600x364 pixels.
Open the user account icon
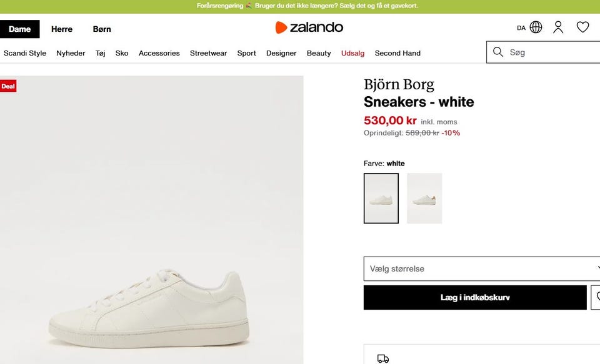click(x=558, y=27)
